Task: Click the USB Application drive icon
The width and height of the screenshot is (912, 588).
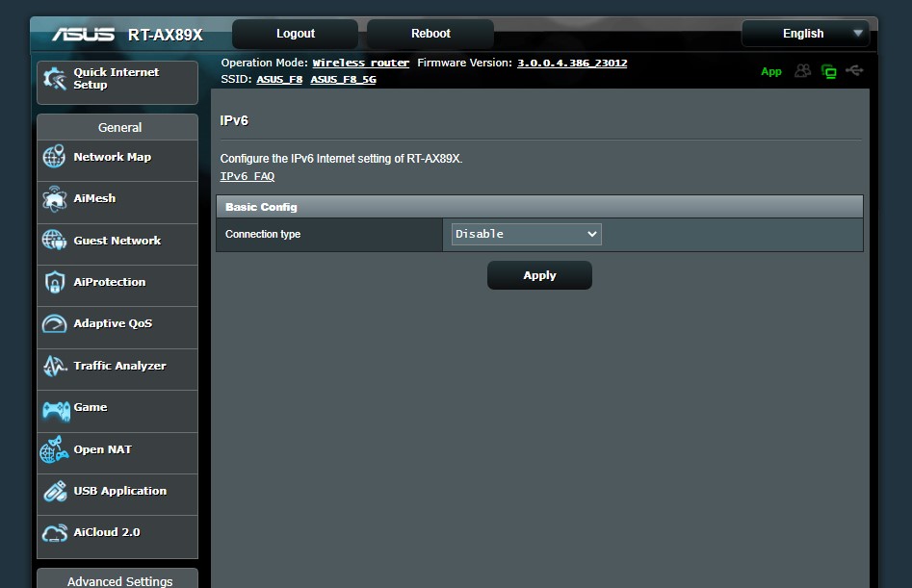Action: point(55,492)
